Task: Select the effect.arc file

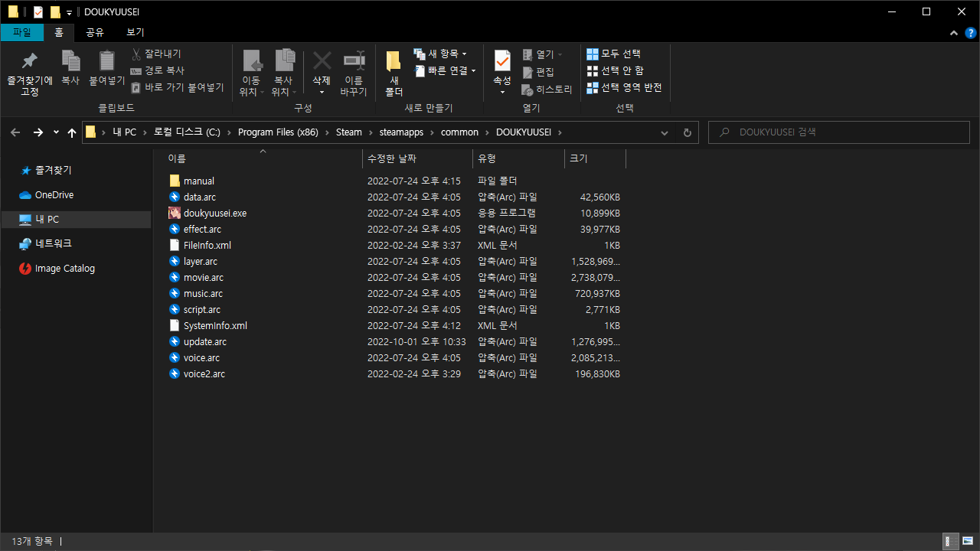Action: pyautogui.click(x=202, y=230)
